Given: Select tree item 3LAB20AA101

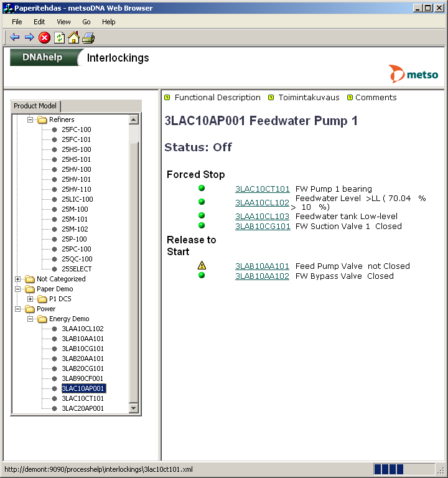Looking at the screenshot, I should pyautogui.click(x=83, y=358).
